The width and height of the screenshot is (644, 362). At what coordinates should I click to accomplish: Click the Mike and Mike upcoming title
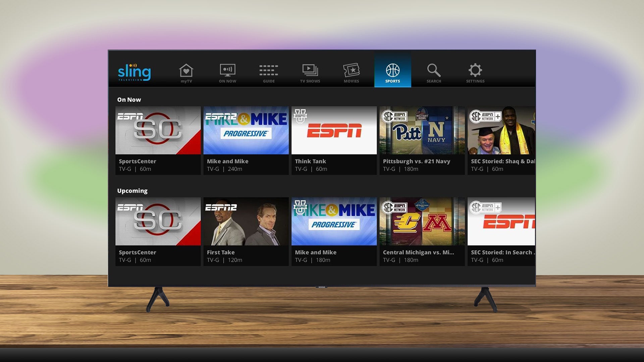point(316,252)
